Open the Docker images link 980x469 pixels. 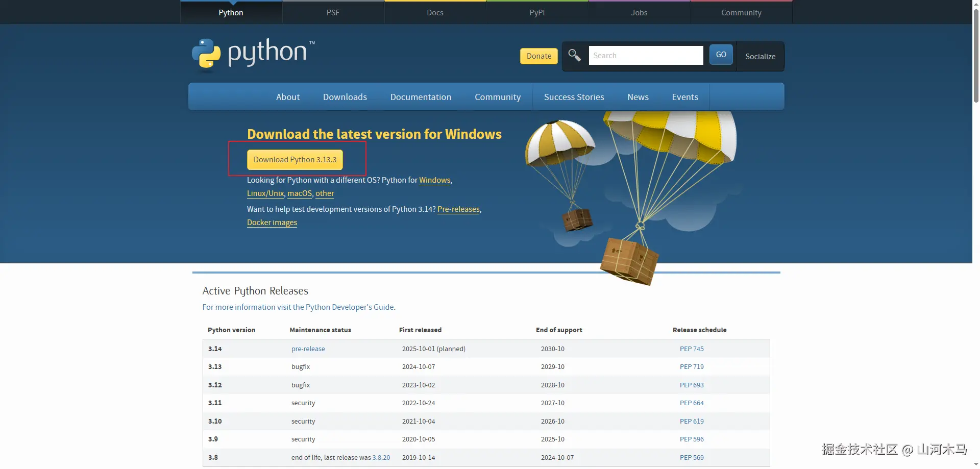click(x=272, y=223)
